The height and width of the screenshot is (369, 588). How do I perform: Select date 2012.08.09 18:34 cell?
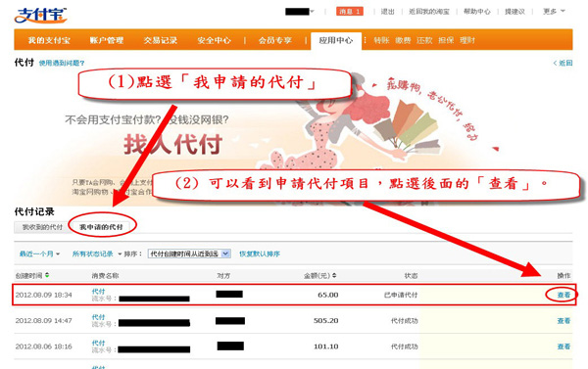pyautogui.click(x=43, y=295)
